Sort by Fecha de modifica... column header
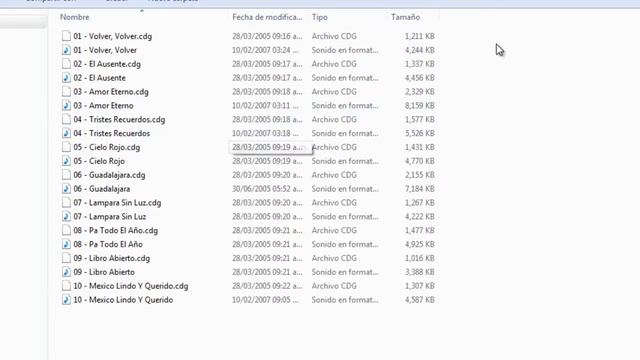This screenshot has width=640, height=360. point(267,17)
